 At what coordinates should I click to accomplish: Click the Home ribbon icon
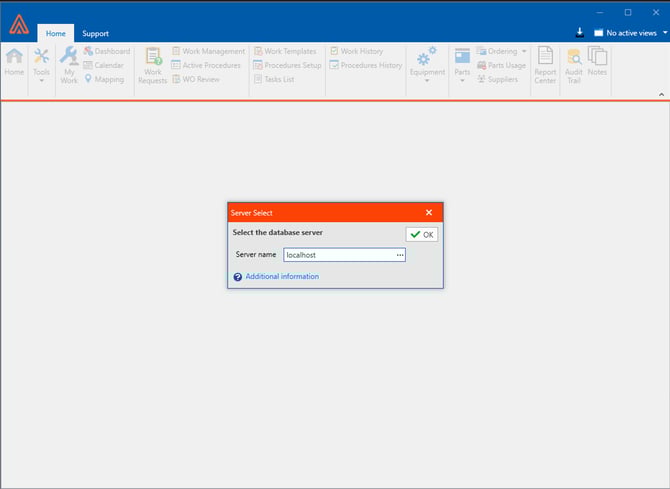point(14,62)
